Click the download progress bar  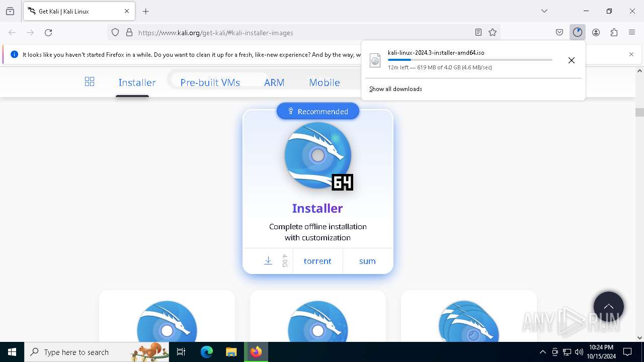(x=470, y=60)
